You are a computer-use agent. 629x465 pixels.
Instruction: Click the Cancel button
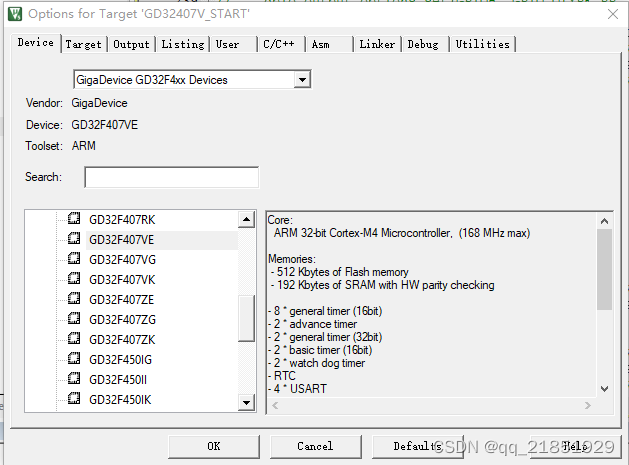click(x=315, y=446)
